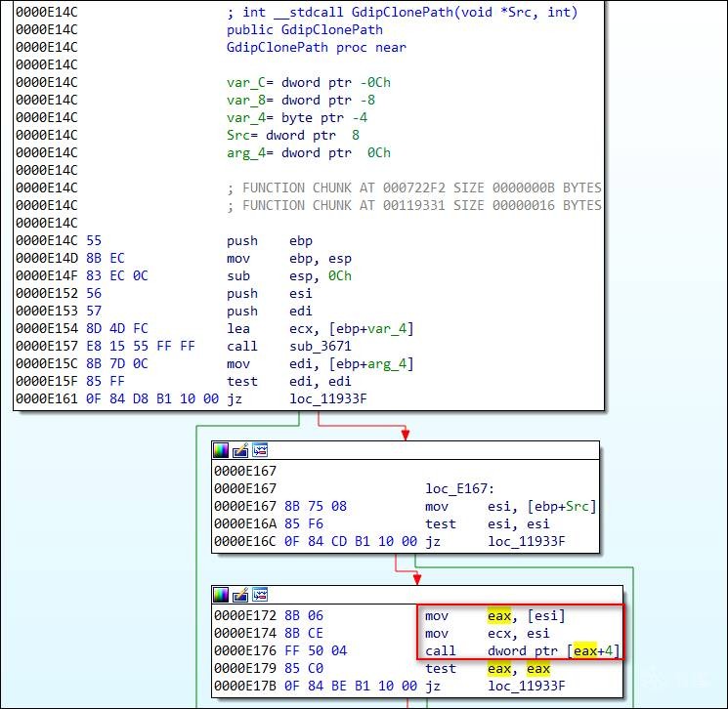This screenshot has width=728, height=709.
Task: Click the opcode bytes '8D 4D FC'
Action: [x=117, y=328]
